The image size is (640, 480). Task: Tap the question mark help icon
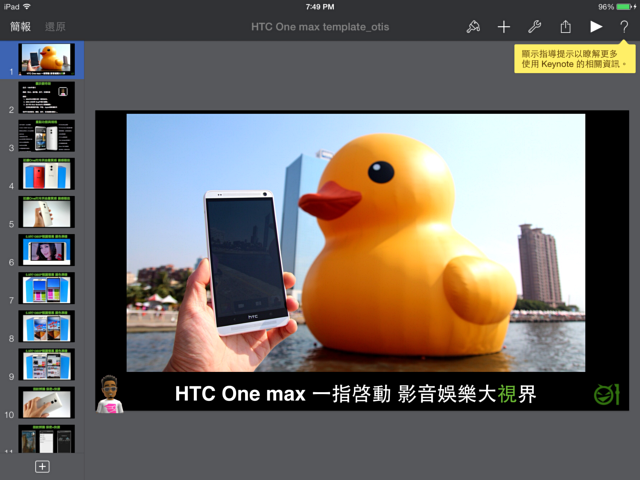click(x=624, y=27)
